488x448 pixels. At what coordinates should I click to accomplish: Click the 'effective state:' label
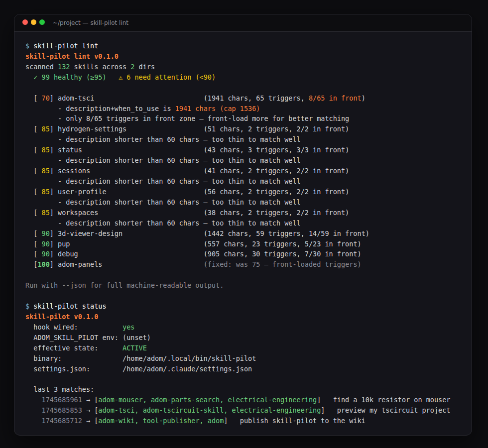66,348
